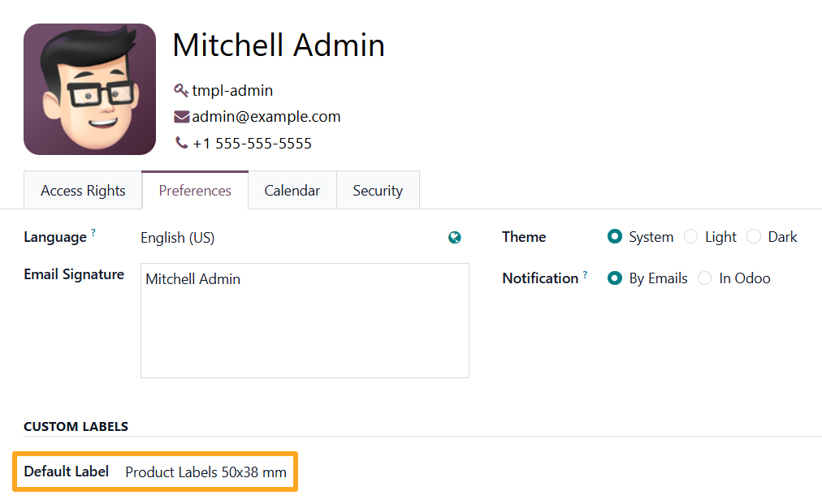Set notifications to By Emails
This screenshot has width=822, height=504.
point(615,278)
